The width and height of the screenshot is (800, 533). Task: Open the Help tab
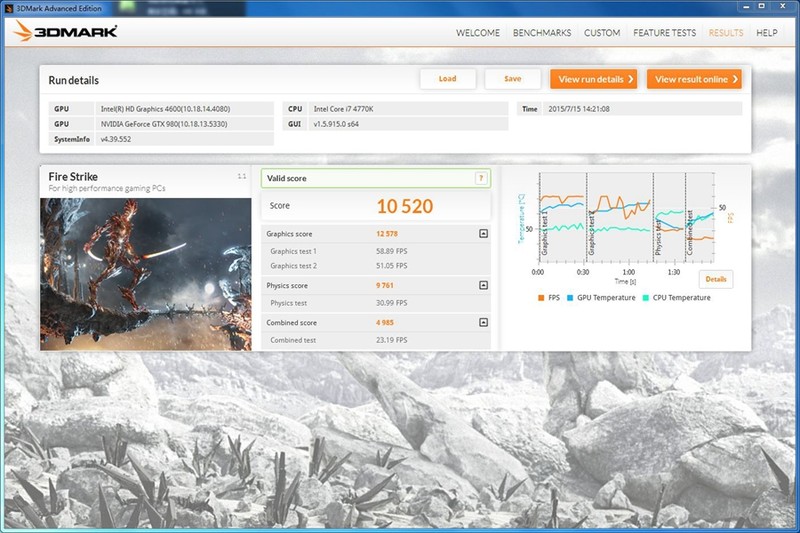(766, 33)
